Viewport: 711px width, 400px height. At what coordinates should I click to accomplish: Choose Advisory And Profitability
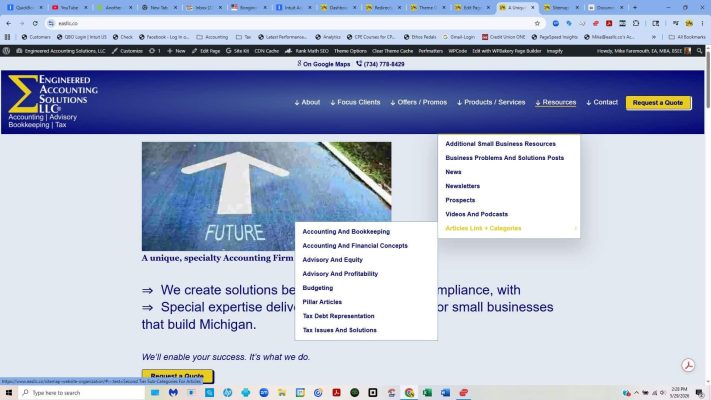click(340, 273)
